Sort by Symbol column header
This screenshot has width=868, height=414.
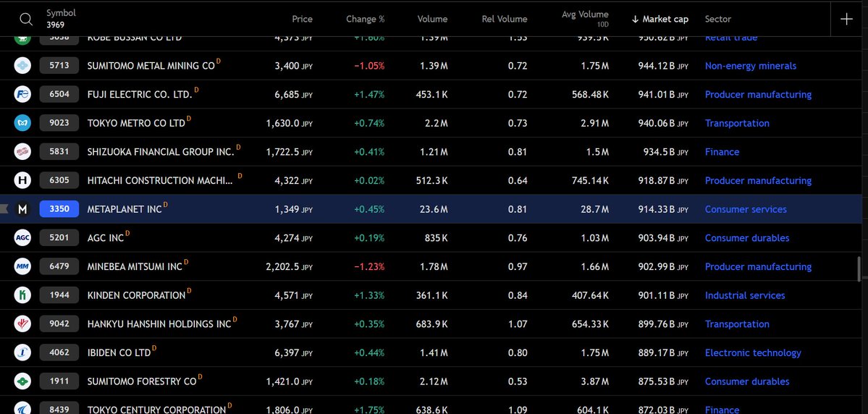click(61, 13)
